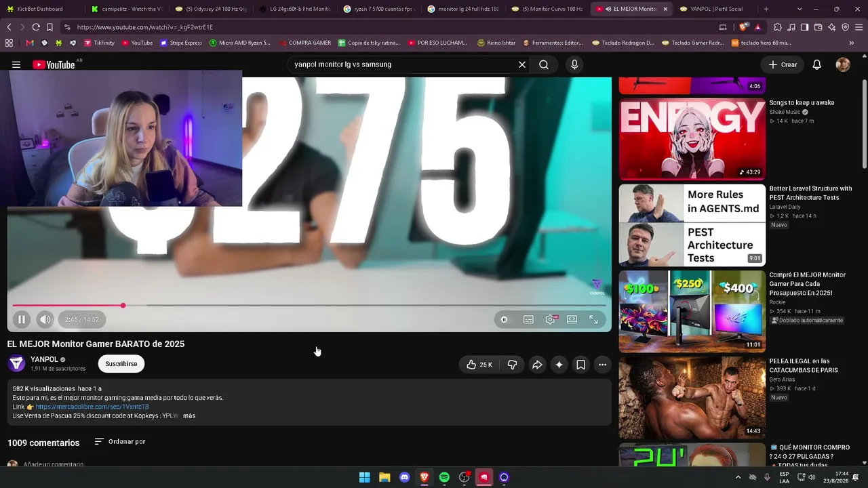Switch to the KickBot Dashboard tab

click(41, 9)
